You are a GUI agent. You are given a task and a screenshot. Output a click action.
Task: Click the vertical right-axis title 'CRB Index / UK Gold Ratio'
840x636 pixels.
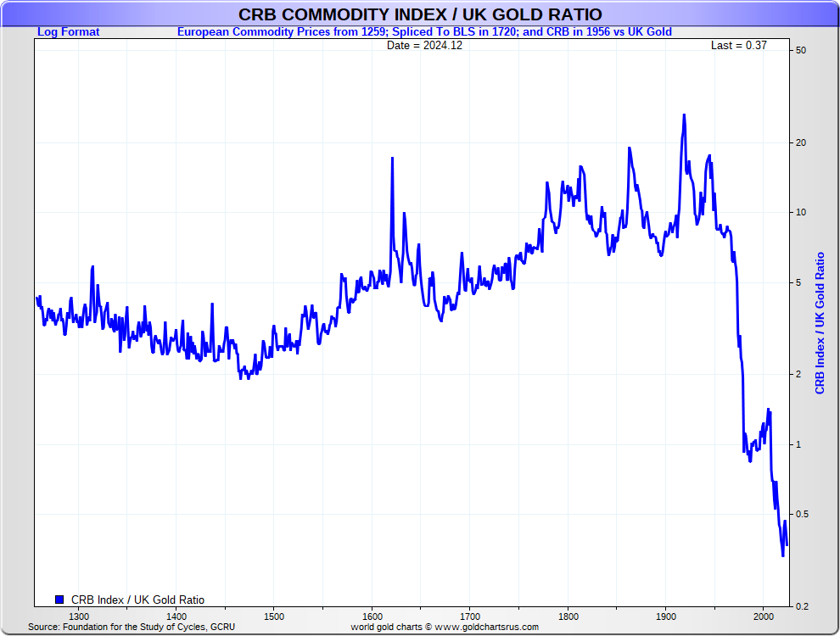820,323
